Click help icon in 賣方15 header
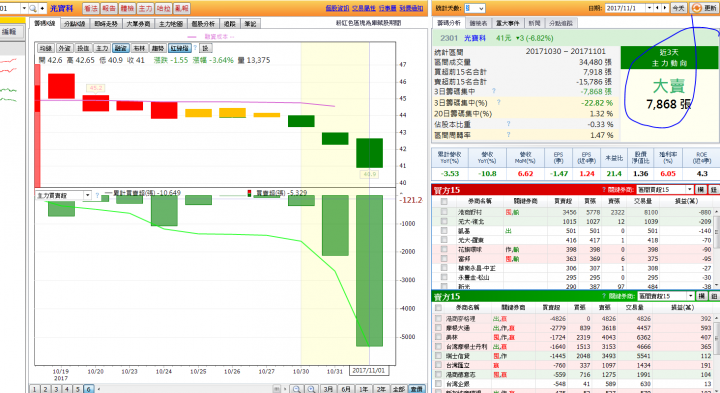 click(x=605, y=296)
